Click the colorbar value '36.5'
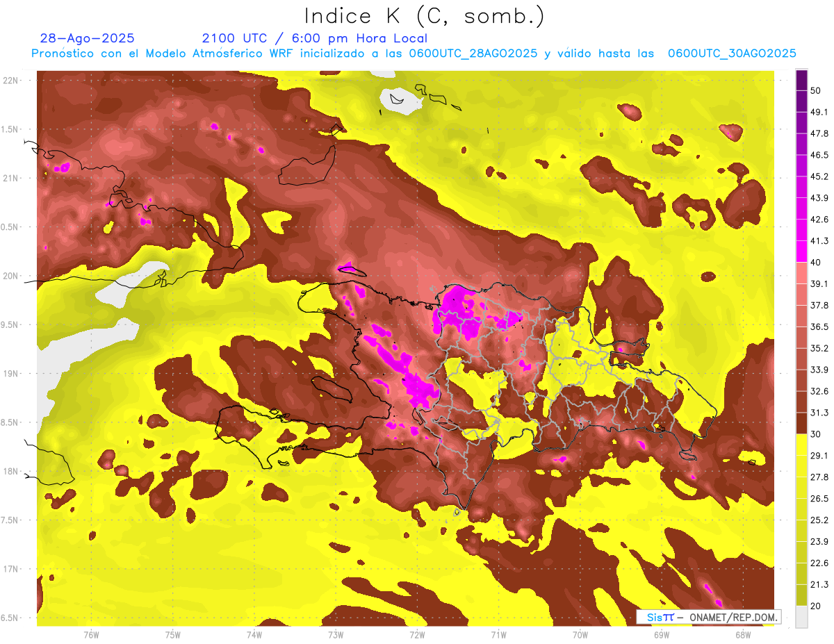This screenshot has width=834, height=644. (819, 327)
